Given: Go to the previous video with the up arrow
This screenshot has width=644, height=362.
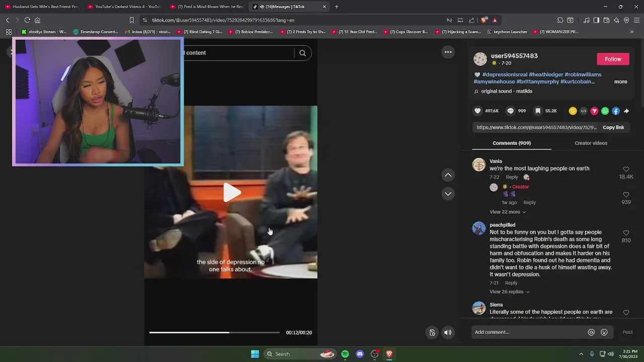Looking at the screenshot, I should (448, 175).
